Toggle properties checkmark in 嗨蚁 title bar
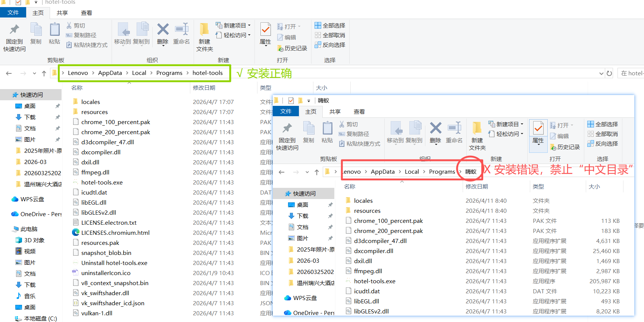This screenshot has height=322, width=644. pyautogui.click(x=291, y=101)
